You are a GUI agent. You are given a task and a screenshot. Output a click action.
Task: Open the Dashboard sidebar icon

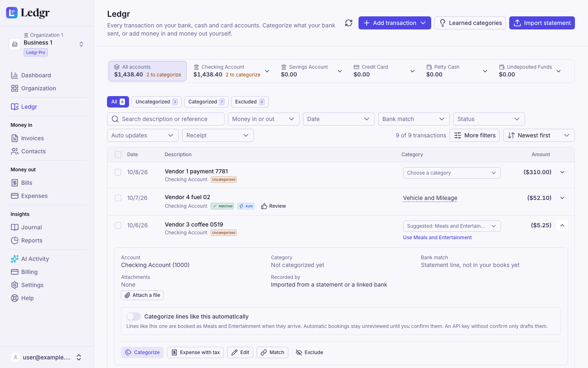(15, 75)
